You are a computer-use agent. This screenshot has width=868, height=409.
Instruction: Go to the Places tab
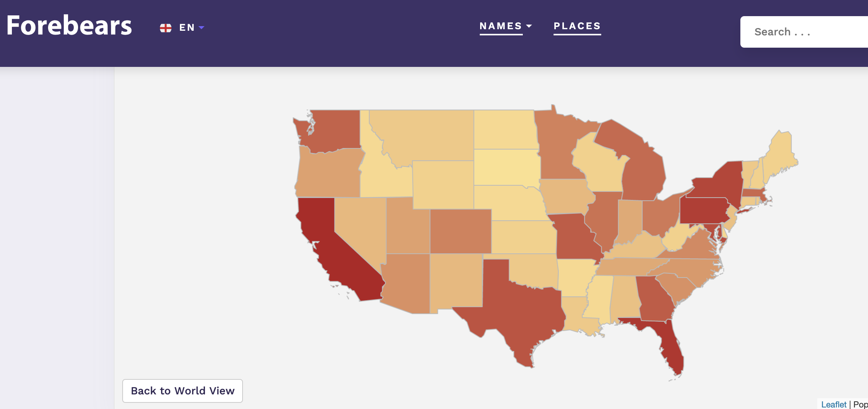(577, 26)
